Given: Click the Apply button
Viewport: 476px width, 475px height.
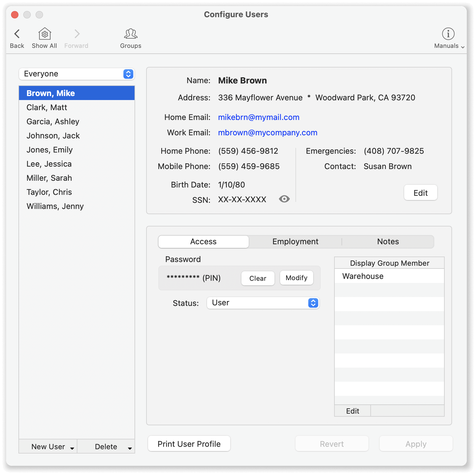Looking at the screenshot, I should [416, 444].
